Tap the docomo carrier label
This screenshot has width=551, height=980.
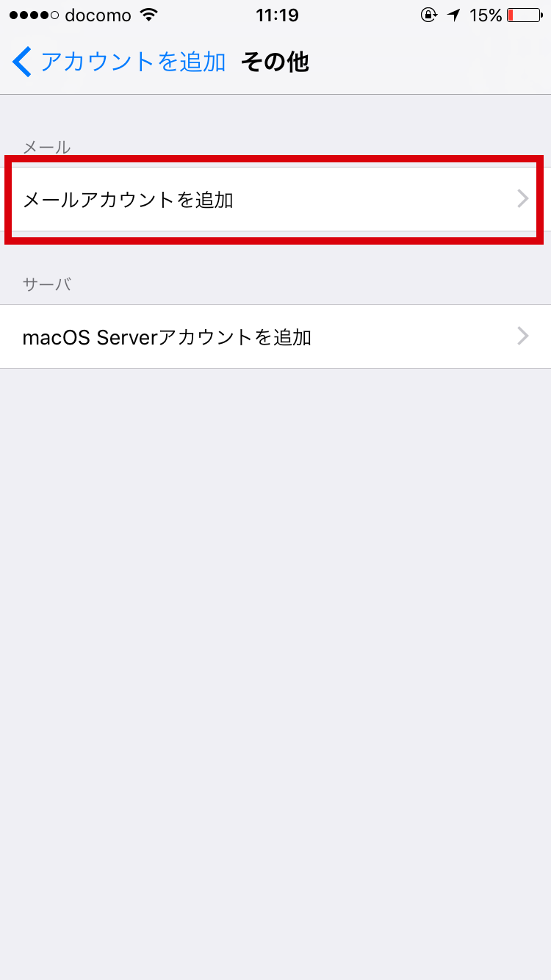pos(98,15)
